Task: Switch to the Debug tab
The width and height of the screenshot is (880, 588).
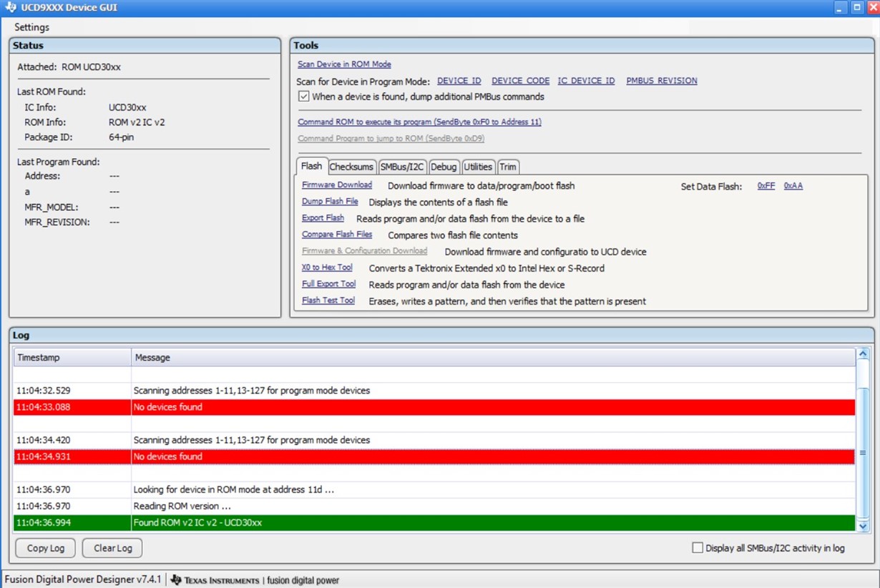Action: [444, 167]
